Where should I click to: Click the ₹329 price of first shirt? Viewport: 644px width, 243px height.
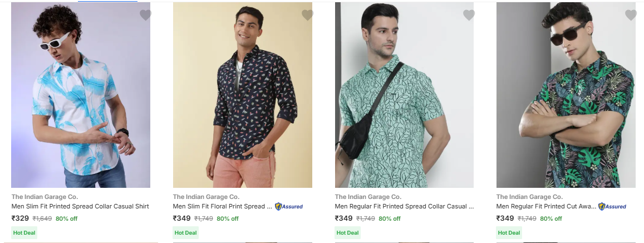20,218
